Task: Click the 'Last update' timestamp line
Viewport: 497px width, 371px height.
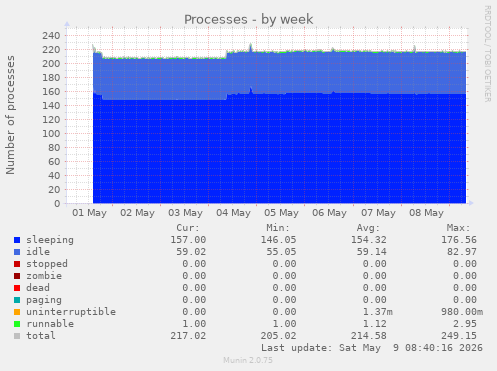Action: (372, 348)
